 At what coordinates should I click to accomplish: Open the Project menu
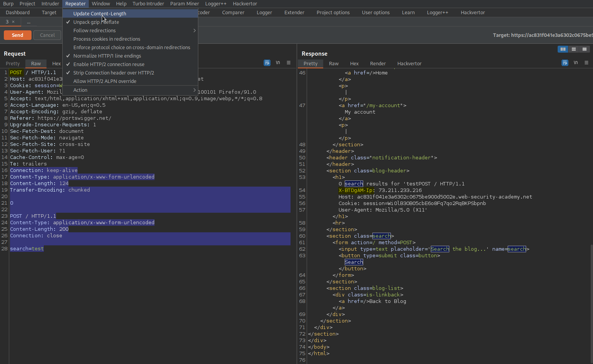click(27, 3)
